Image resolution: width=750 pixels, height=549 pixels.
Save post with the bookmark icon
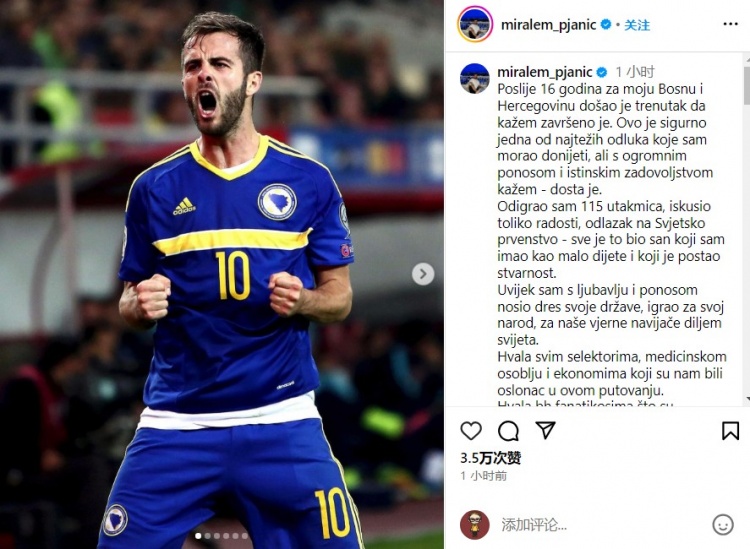[x=730, y=431]
